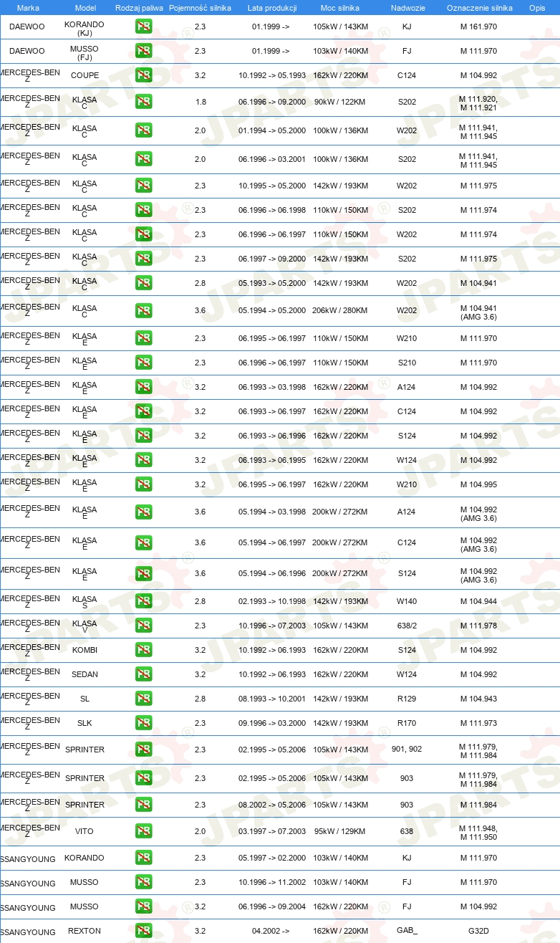The width and height of the screenshot is (560, 943).
Task: Click the fuel icon in the REXTON row
Action: pyautogui.click(x=143, y=931)
